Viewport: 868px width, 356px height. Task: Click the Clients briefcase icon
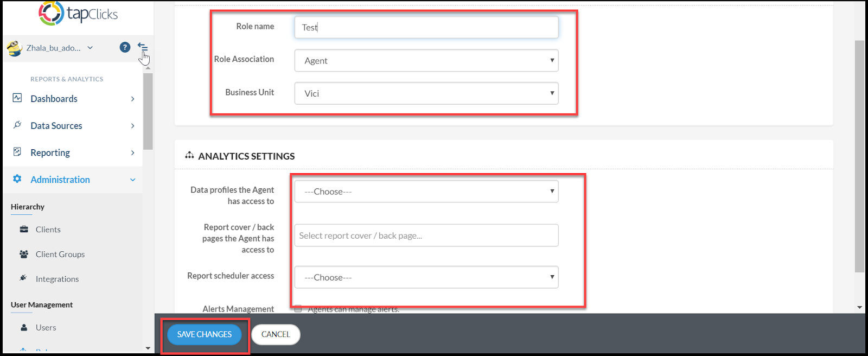click(x=24, y=229)
